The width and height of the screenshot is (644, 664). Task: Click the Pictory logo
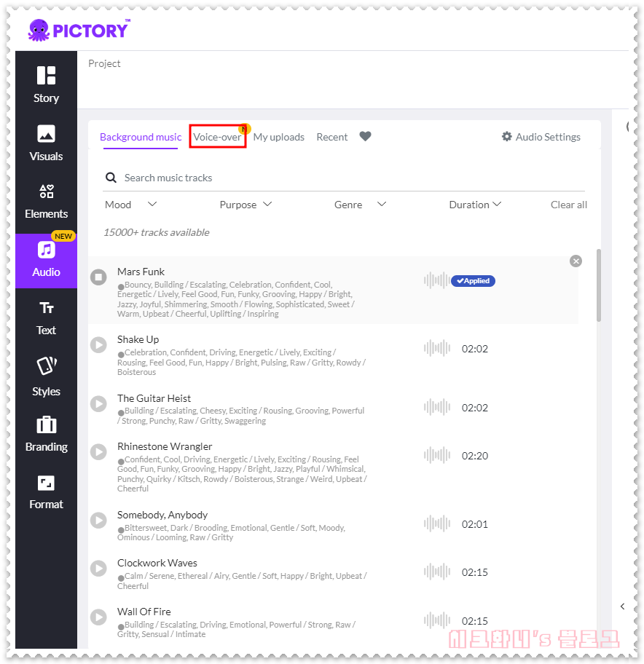click(79, 30)
